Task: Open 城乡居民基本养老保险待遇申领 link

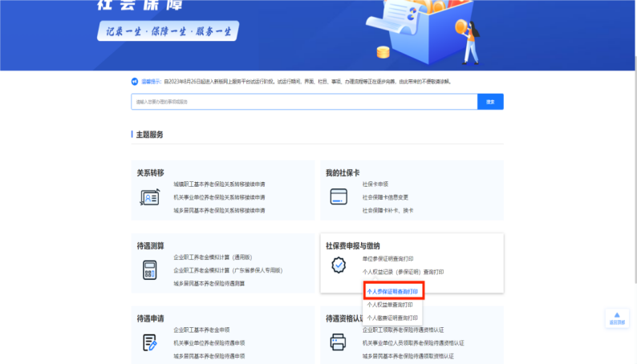Action: [x=209, y=356]
